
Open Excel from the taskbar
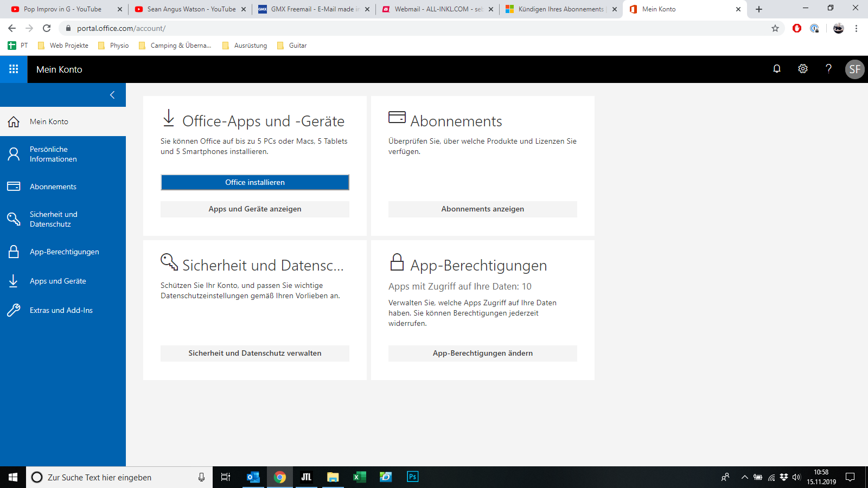click(x=359, y=477)
